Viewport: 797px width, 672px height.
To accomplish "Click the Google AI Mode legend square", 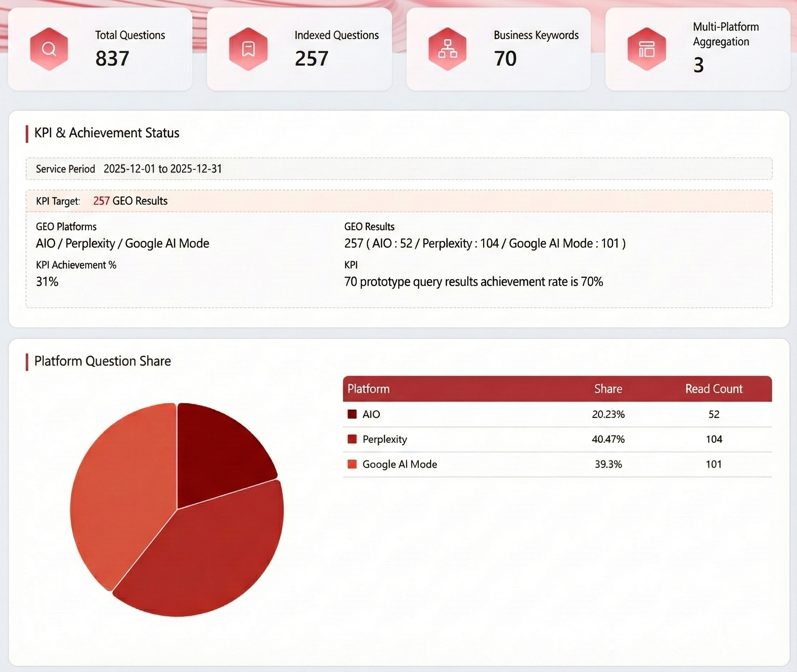I will pyautogui.click(x=352, y=464).
